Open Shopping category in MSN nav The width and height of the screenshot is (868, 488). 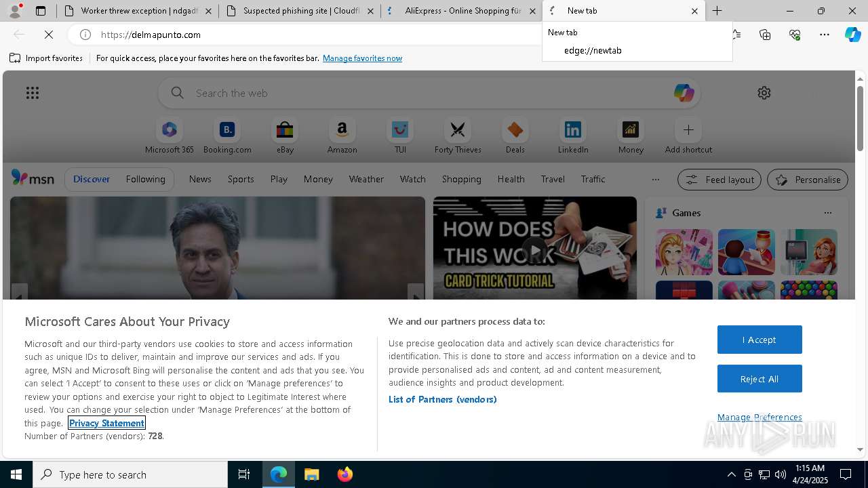click(x=461, y=179)
